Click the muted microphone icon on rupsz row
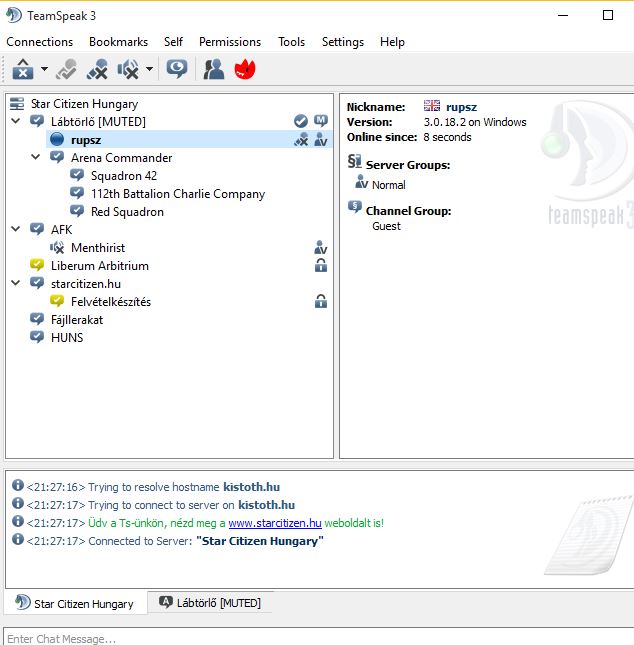 coord(301,140)
